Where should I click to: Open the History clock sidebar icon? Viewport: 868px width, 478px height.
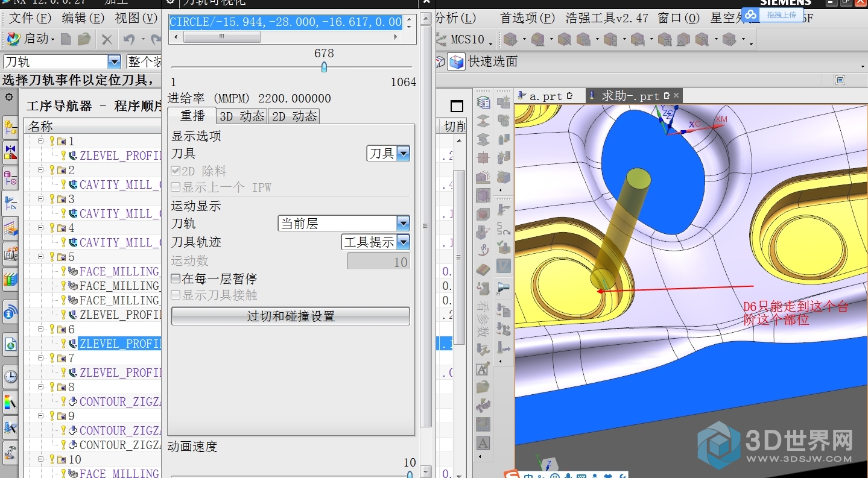coord(10,377)
